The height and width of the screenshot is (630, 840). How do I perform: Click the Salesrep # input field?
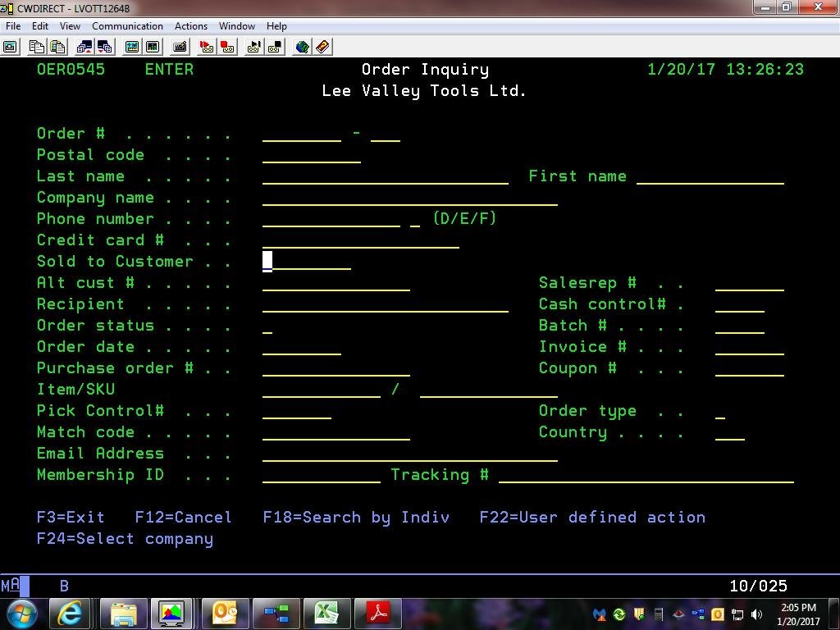[x=750, y=283]
